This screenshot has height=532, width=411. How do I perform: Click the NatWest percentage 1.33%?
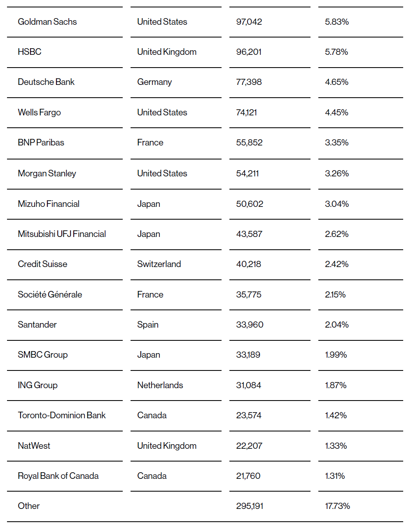pyautogui.click(x=336, y=446)
